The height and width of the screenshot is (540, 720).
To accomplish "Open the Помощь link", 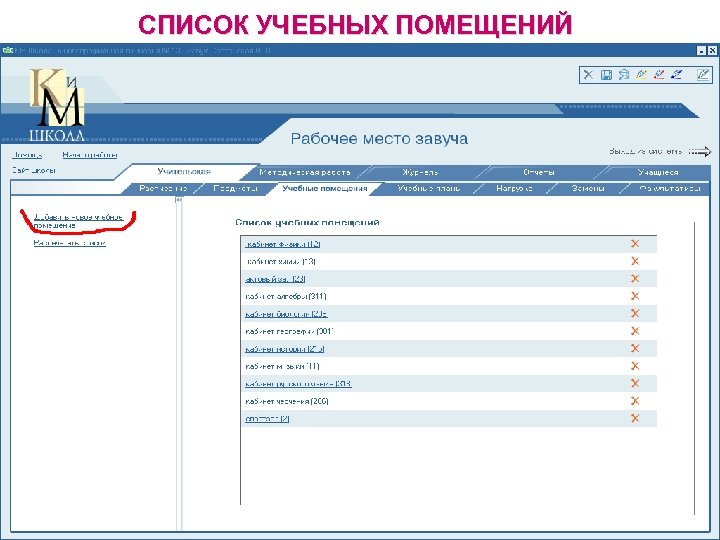I will [28, 155].
